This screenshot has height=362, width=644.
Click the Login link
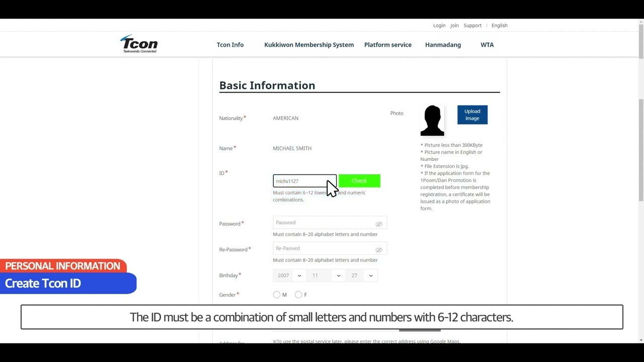pyautogui.click(x=439, y=26)
